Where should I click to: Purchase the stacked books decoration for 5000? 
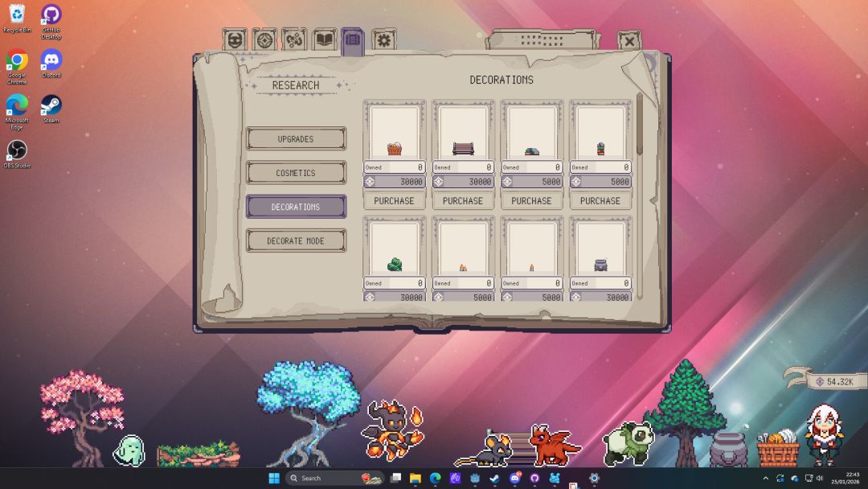(531, 200)
